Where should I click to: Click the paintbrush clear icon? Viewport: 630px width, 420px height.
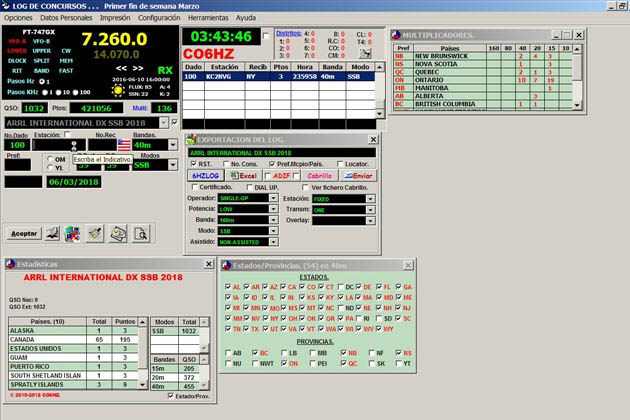pyautogui.click(x=95, y=234)
